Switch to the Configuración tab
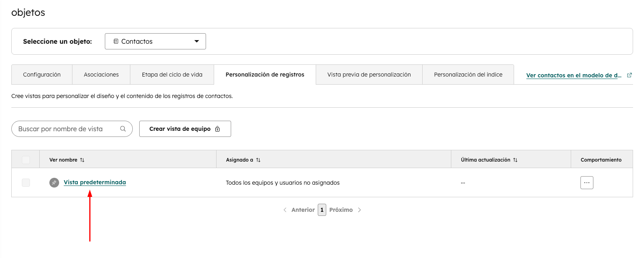This screenshot has height=258, width=644. click(x=42, y=75)
